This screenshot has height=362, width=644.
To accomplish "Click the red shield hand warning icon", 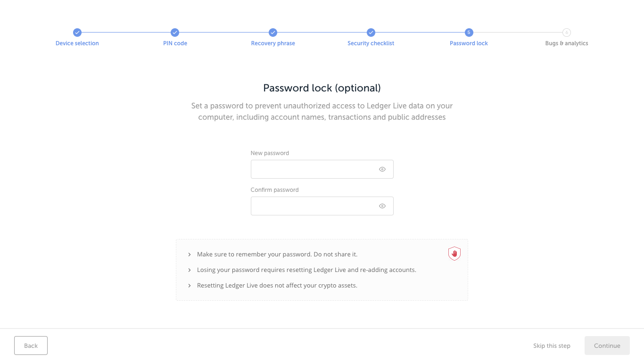I will (x=454, y=254).
